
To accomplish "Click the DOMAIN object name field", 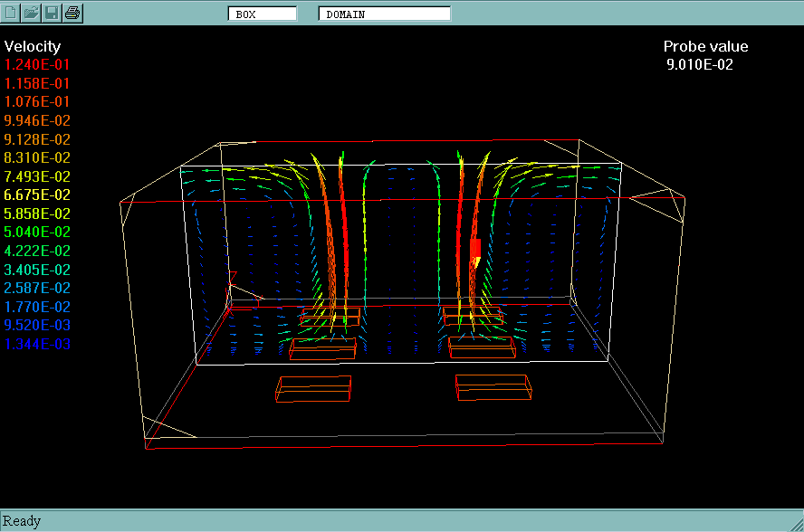I will point(384,14).
